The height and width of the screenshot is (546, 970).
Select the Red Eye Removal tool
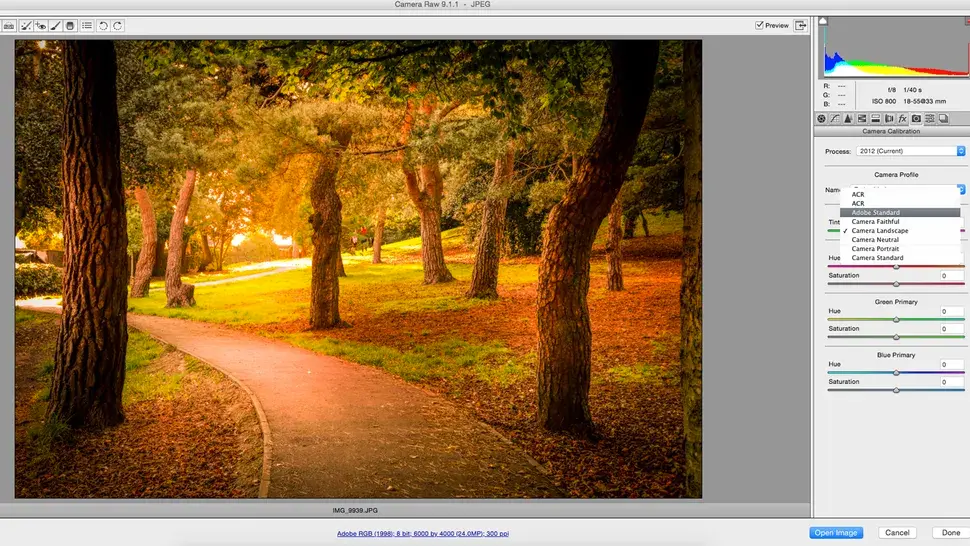[x=41, y=26]
